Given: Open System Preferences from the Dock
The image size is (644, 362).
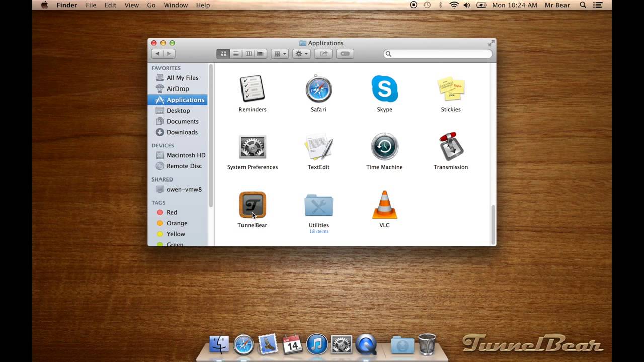Looking at the screenshot, I should (x=342, y=345).
